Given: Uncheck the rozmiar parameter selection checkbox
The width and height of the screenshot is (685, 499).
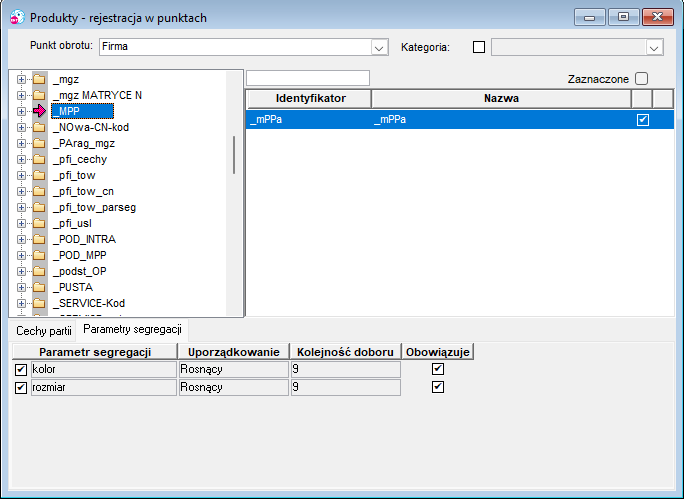Looking at the screenshot, I should click(21, 388).
